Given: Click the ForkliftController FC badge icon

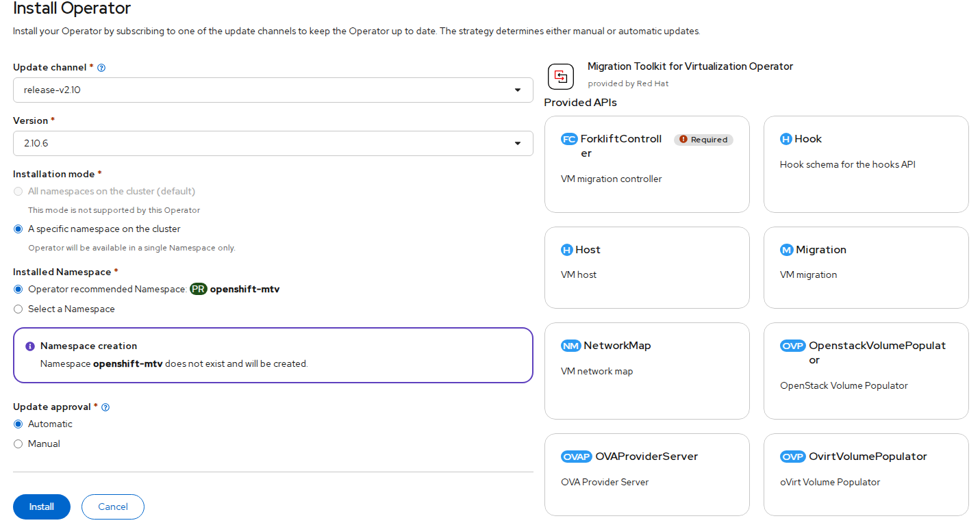Looking at the screenshot, I should (569, 139).
